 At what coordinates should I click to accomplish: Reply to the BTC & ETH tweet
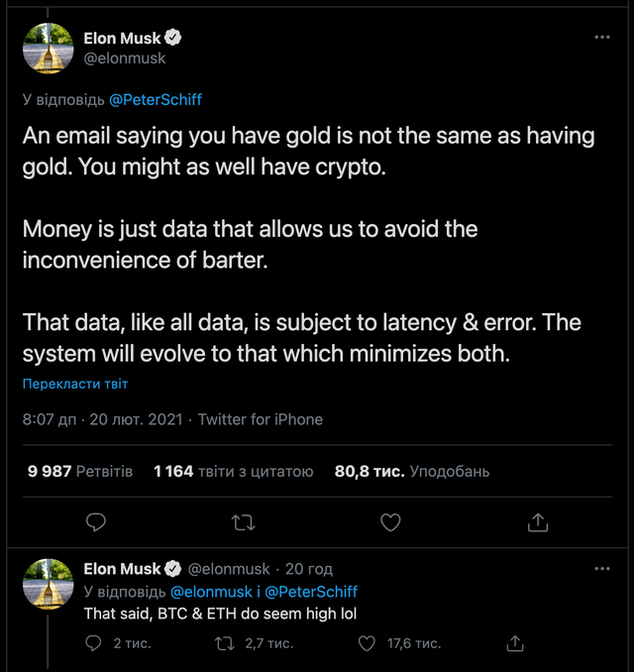[94, 643]
